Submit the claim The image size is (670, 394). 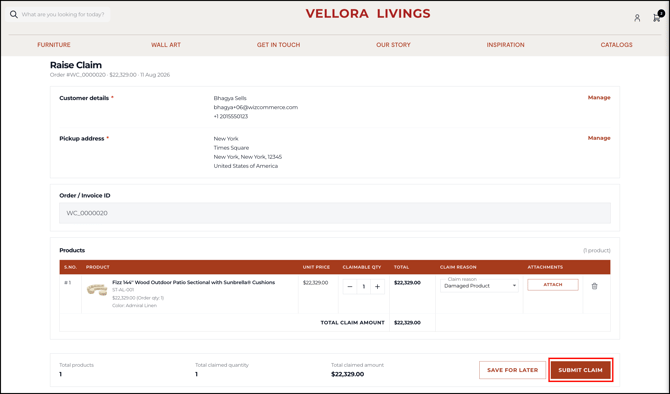pyautogui.click(x=580, y=370)
